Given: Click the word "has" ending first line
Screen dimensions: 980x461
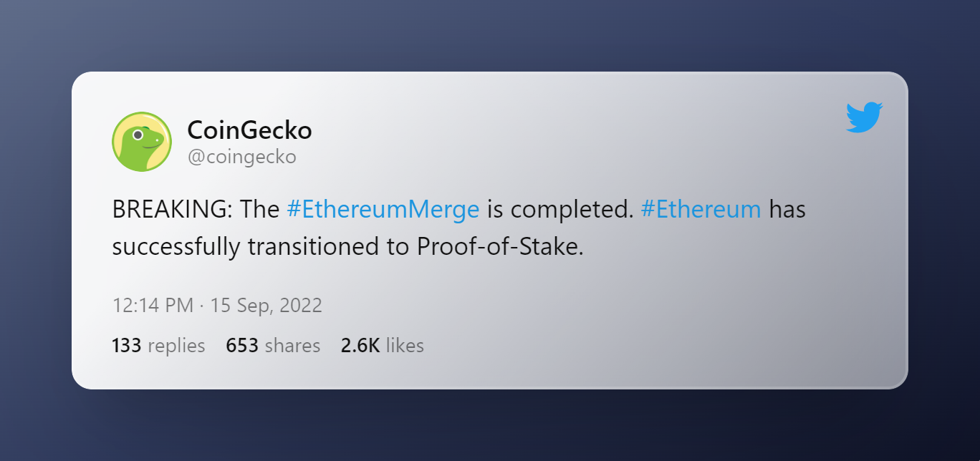Looking at the screenshot, I should point(787,210).
